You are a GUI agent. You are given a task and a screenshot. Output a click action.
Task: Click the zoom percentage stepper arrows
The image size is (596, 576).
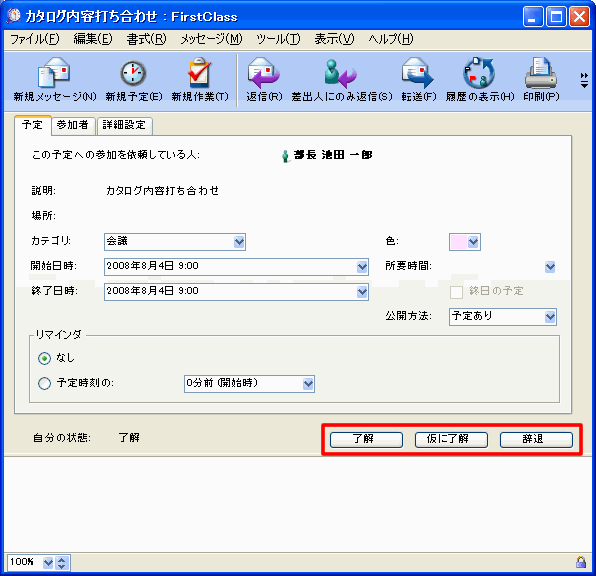point(62,563)
